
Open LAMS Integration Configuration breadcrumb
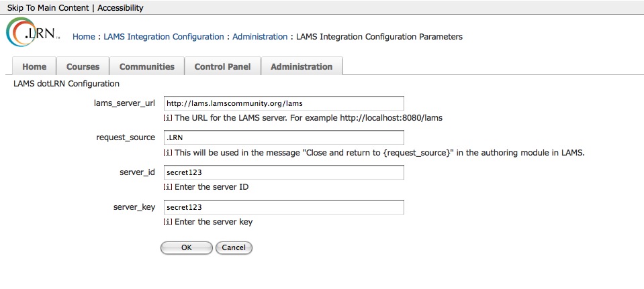[163, 37]
